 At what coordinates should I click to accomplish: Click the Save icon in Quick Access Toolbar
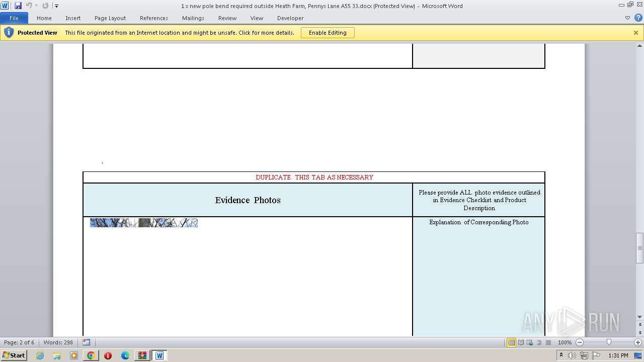click(18, 6)
